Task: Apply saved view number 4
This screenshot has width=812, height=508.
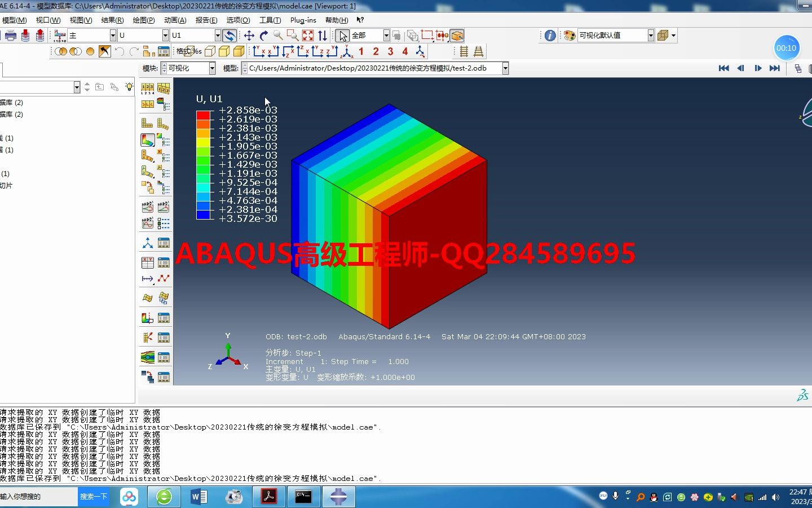Action: 405,51
